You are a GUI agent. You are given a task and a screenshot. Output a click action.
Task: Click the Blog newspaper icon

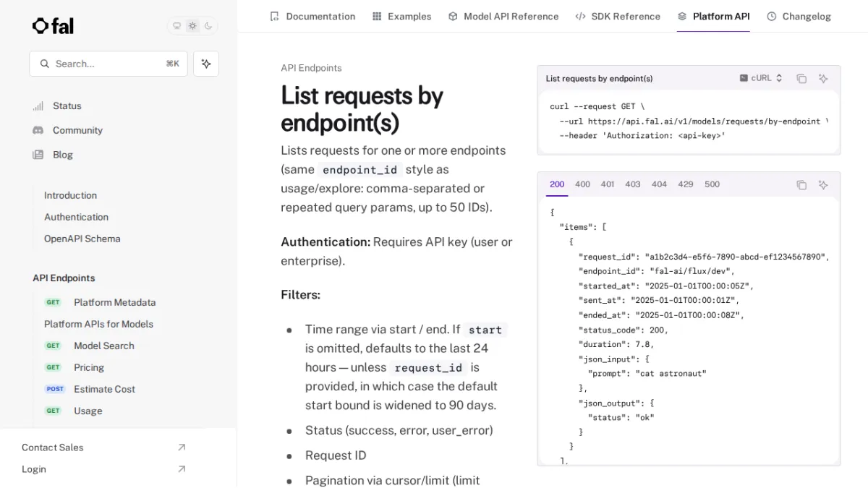(38, 155)
